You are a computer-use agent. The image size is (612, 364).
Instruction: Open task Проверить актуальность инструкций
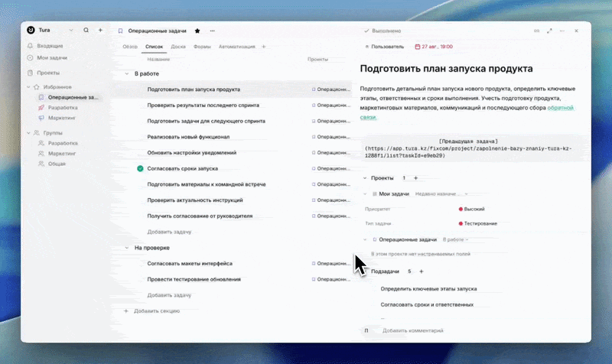(195, 200)
